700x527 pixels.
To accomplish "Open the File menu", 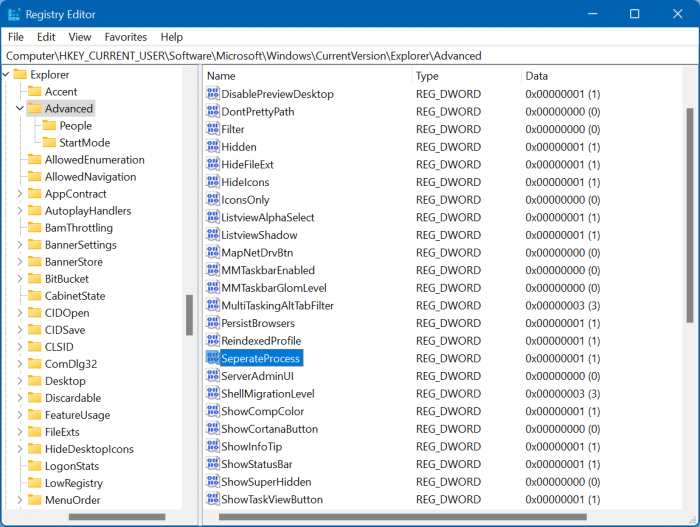I will 16,37.
